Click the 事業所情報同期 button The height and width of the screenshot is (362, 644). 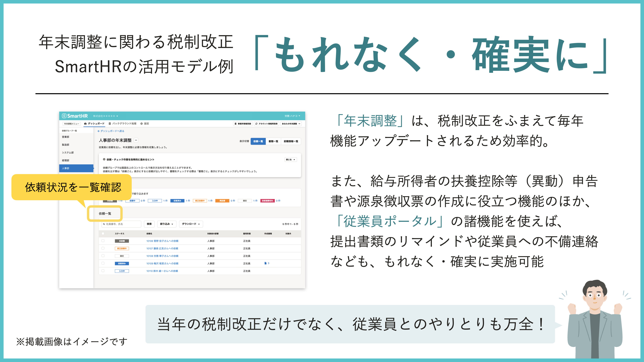[243, 124]
